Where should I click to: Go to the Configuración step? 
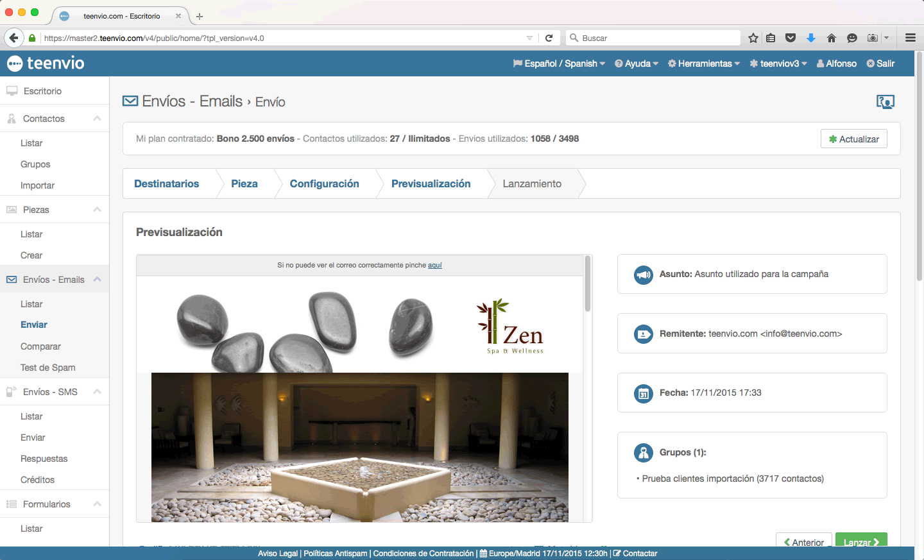click(x=325, y=183)
